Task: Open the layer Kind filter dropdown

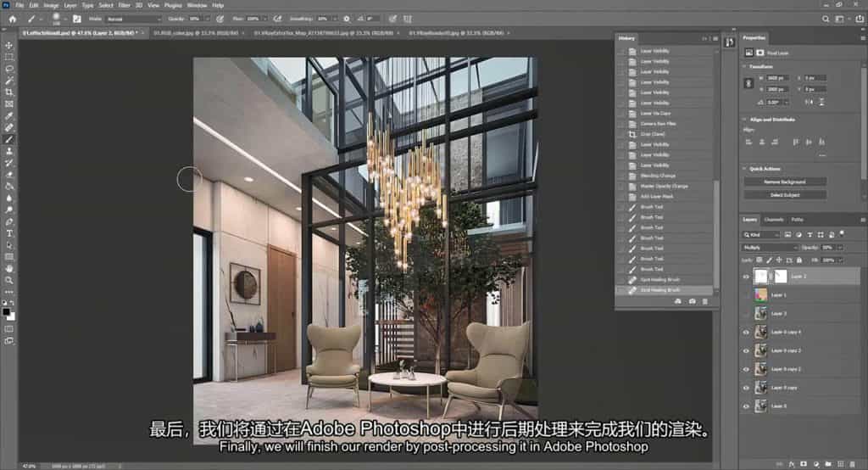Action: click(760, 234)
